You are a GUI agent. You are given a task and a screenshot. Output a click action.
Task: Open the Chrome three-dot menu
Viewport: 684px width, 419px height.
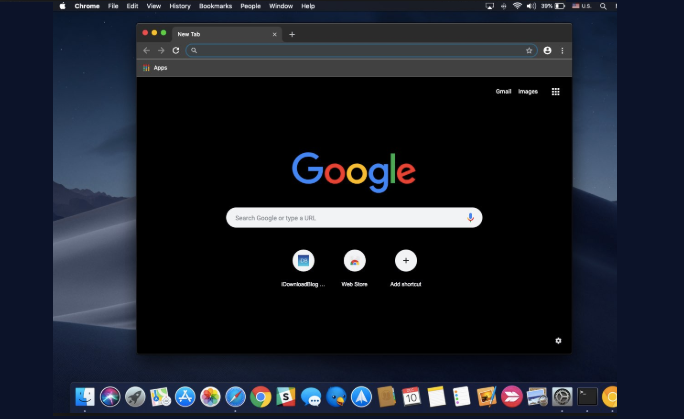click(562, 50)
